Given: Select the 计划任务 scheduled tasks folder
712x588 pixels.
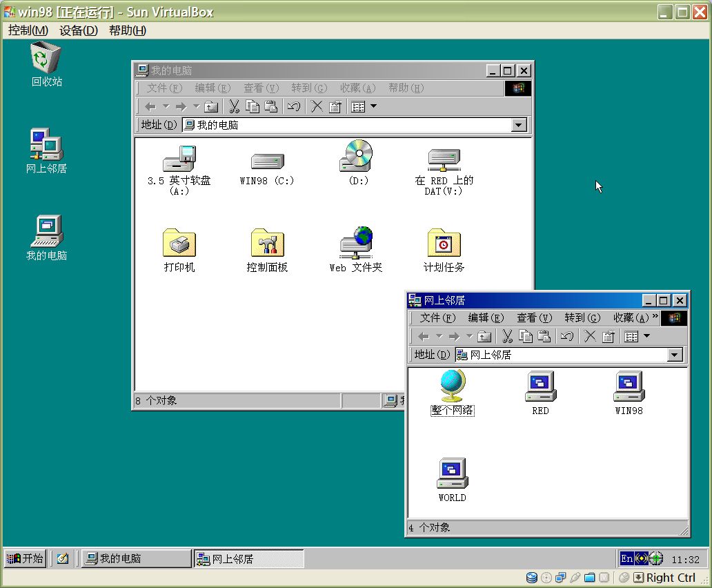Looking at the screenshot, I should coord(444,244).
